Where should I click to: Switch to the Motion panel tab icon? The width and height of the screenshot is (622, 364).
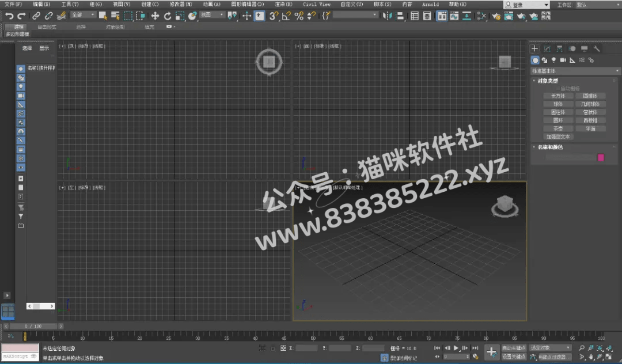coord(572,48)
